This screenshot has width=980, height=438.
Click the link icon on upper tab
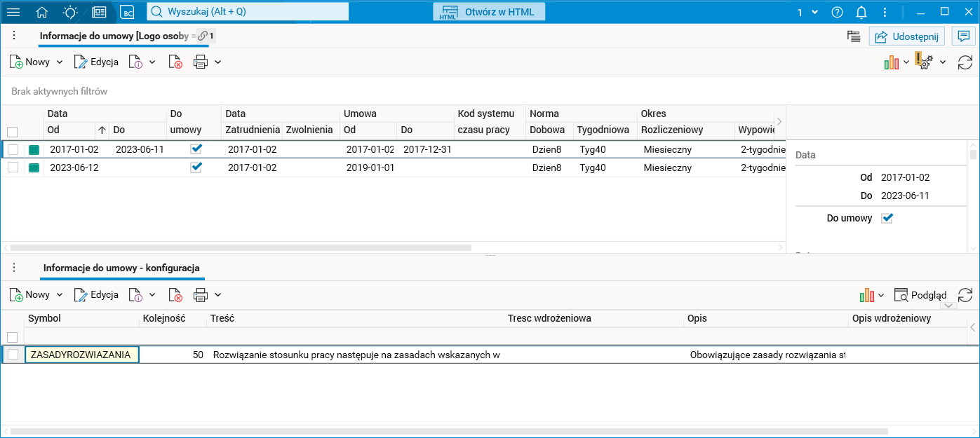[203, 36]
